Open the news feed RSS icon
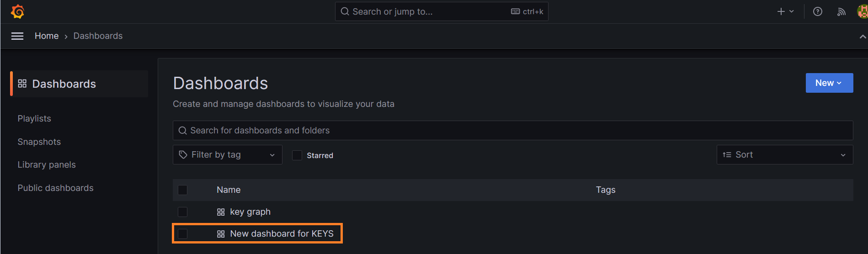The image size is (868, 254). pyautogui.click(x=841, y=12)
